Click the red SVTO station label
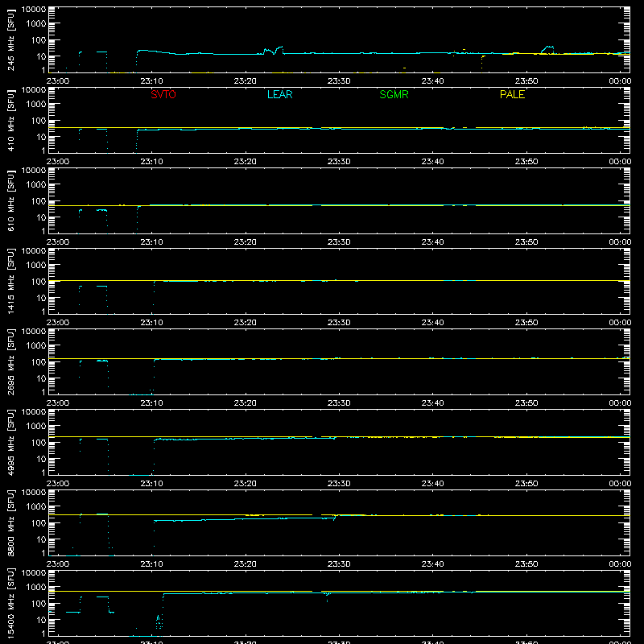The width and height of the screenshot is (644, 644). pyautogui.click(x=163, y=94)
